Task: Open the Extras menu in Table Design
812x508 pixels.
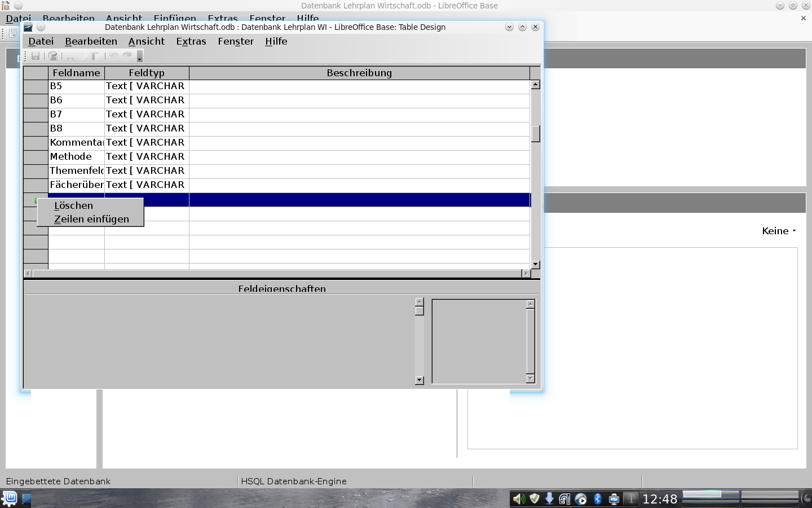Action: (191, 41)
